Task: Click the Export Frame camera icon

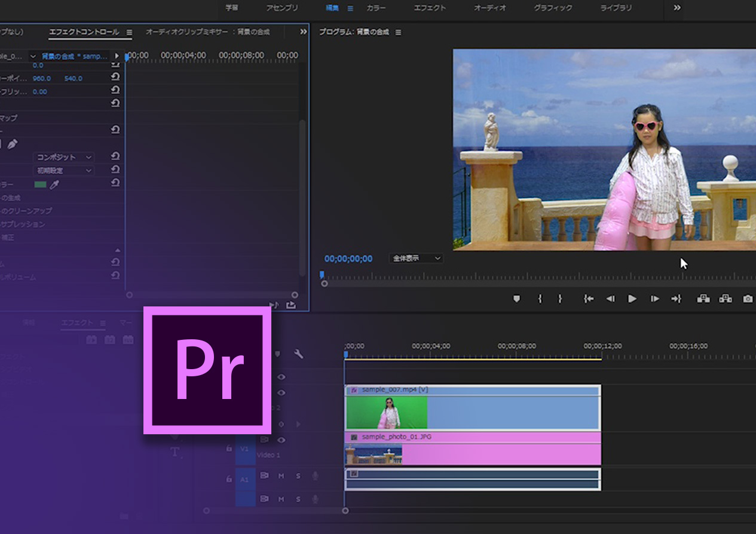Action: (x=748, y=299)
